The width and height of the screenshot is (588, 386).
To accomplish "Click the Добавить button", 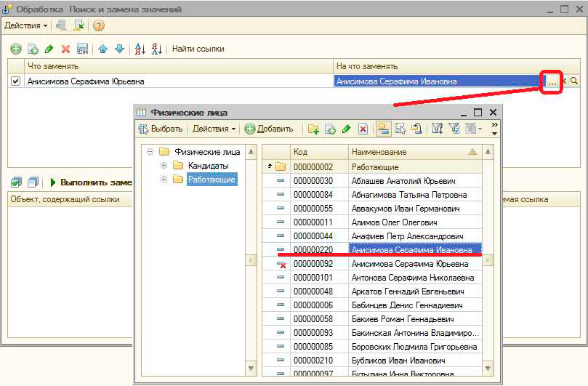I will (269, 129).
